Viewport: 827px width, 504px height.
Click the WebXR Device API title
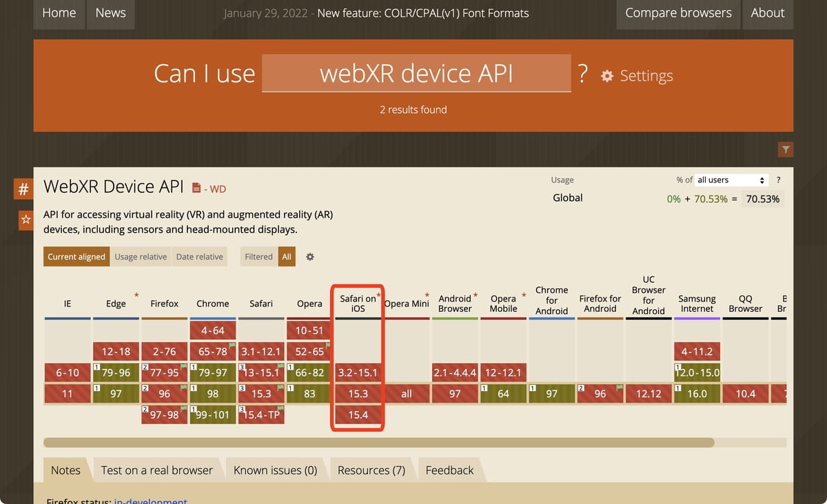pos(114,187)
